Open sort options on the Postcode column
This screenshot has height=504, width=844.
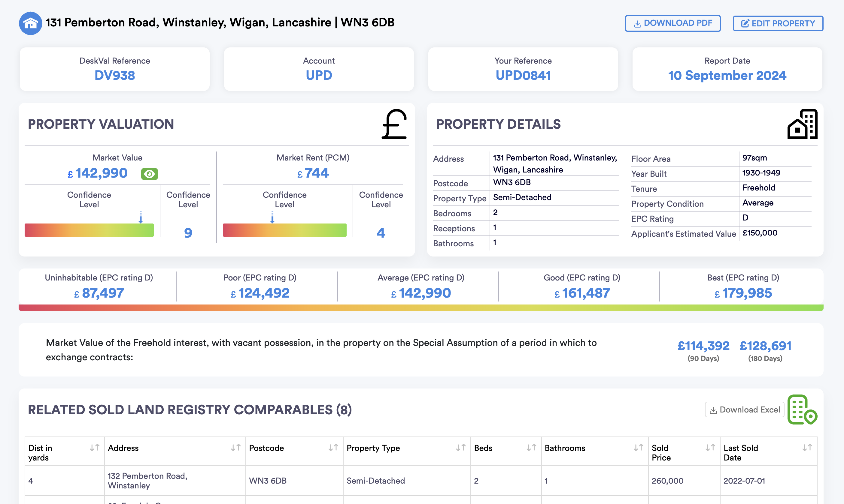334,447
